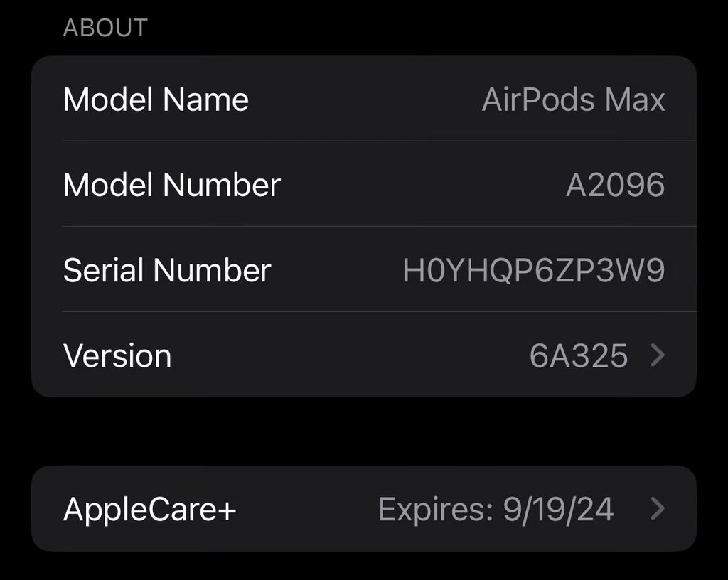Tap the ABOUT section header
Screen dimensions: 728x580
(x=105, y=27)
